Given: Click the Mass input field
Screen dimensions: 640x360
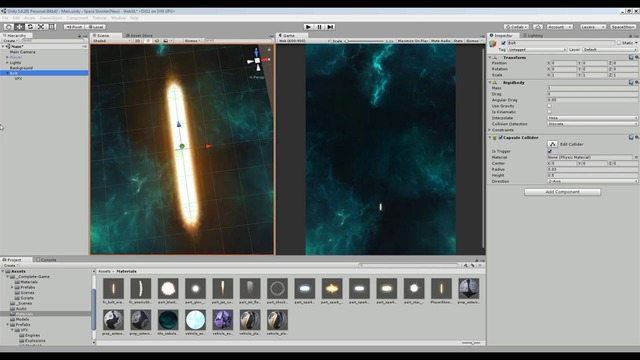Looking at the screenshot, I should point(593,88).
